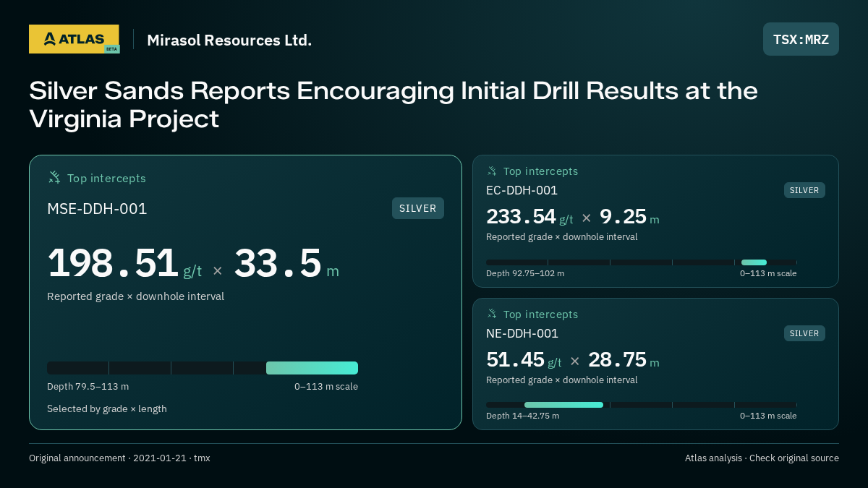
Task: Click the Silver Sands drill results headline
Action: [393, 105]
